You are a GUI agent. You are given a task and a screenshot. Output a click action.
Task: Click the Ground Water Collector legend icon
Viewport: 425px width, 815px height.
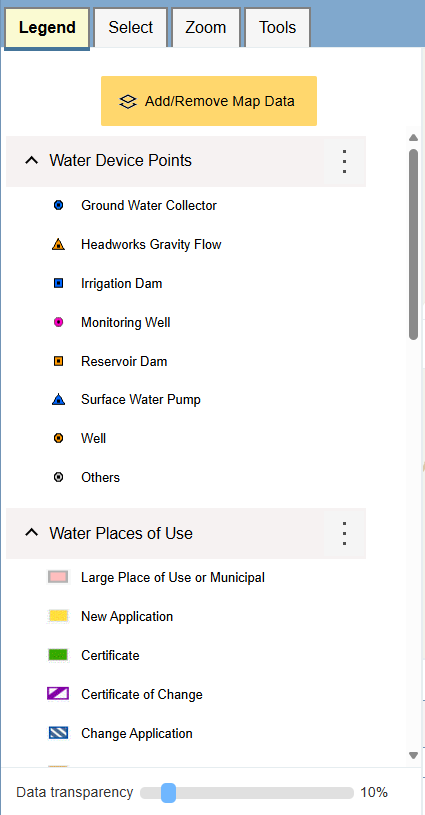58,205
